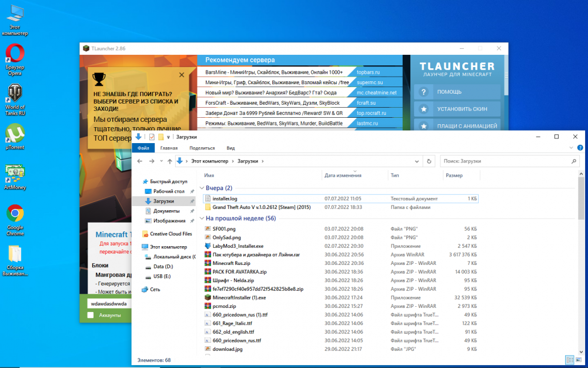Launch the Opera browser desktop shortcut
Image resolution: width=588 pixels, height=368 pixels.
[x=15, y=59]
